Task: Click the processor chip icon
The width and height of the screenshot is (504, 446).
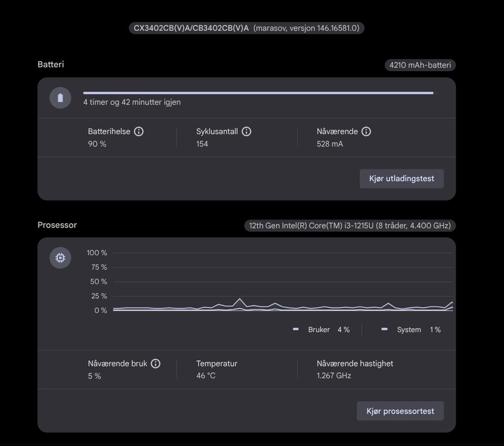Action: coord(60,258)
